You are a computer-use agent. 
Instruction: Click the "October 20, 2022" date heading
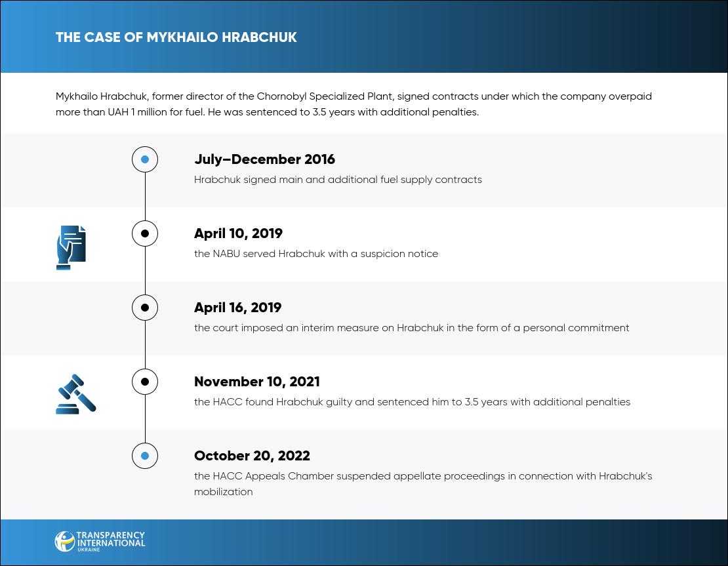[x=252, y=456]
